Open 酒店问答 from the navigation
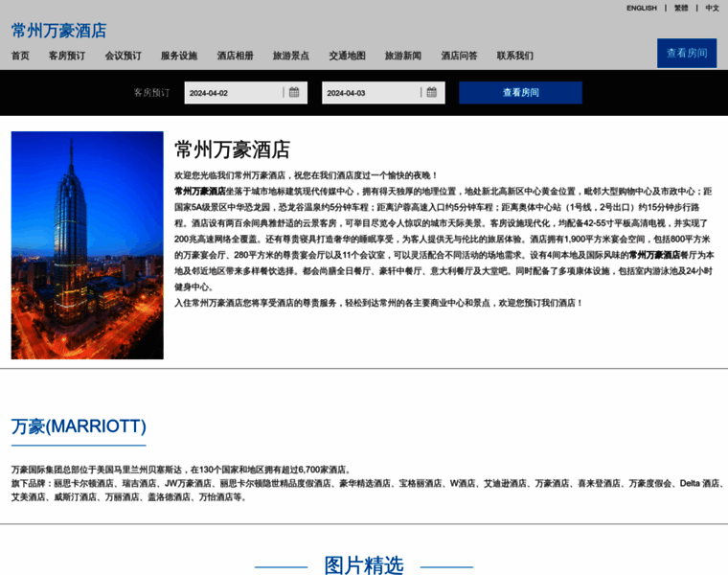This screenshot has height=575, width=728. 459,56
